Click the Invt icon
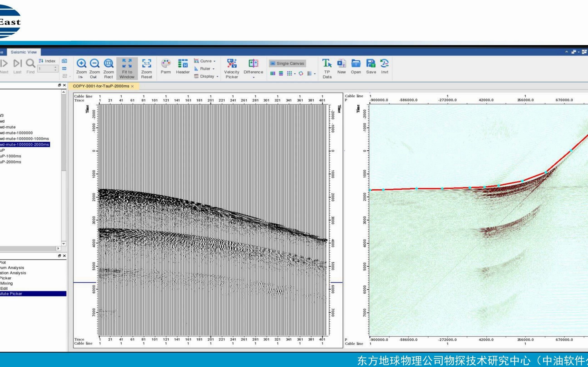588x367 pixels. (x=384, y=64)
